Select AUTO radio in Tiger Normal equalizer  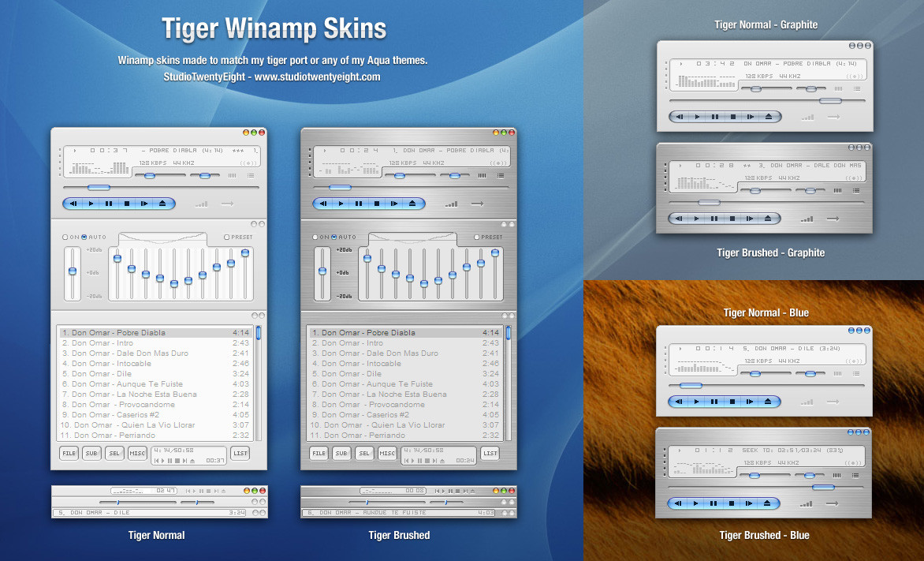tap(84, 237)
